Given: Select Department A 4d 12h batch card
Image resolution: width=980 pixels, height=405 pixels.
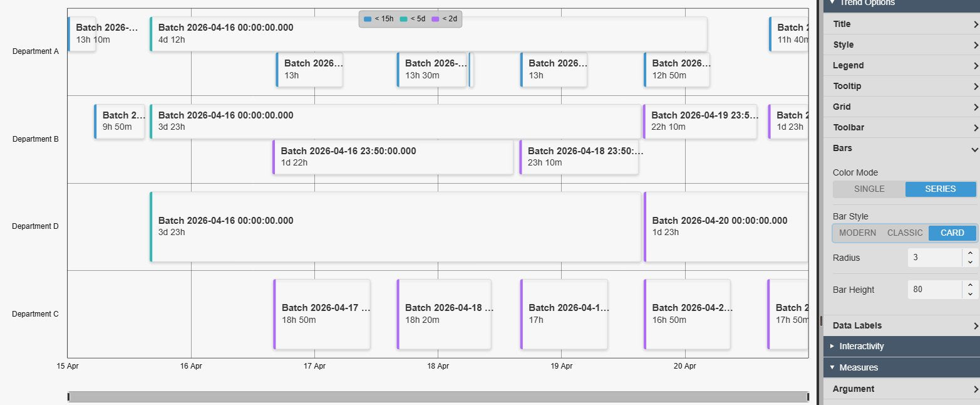Looking at the screenshot, I should 428,34.
